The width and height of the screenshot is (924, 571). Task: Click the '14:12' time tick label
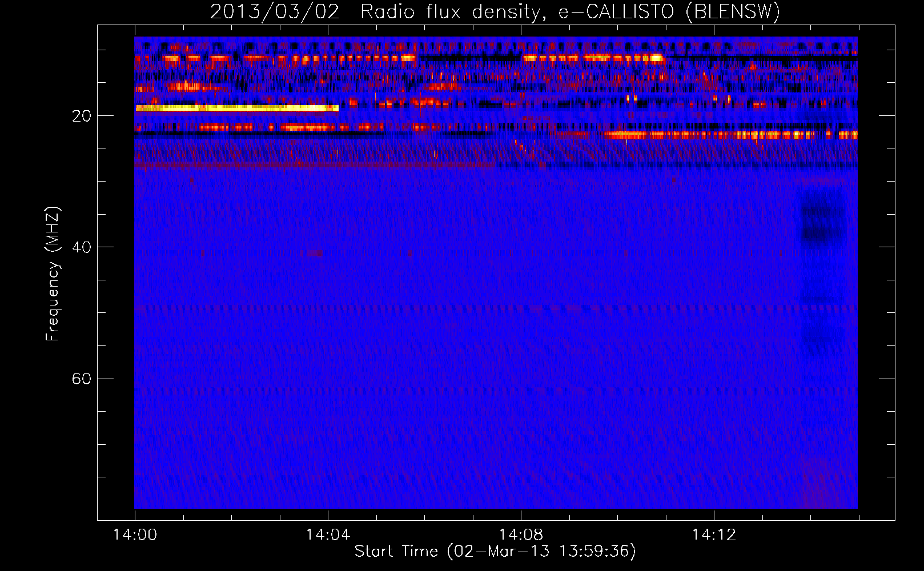714,534
